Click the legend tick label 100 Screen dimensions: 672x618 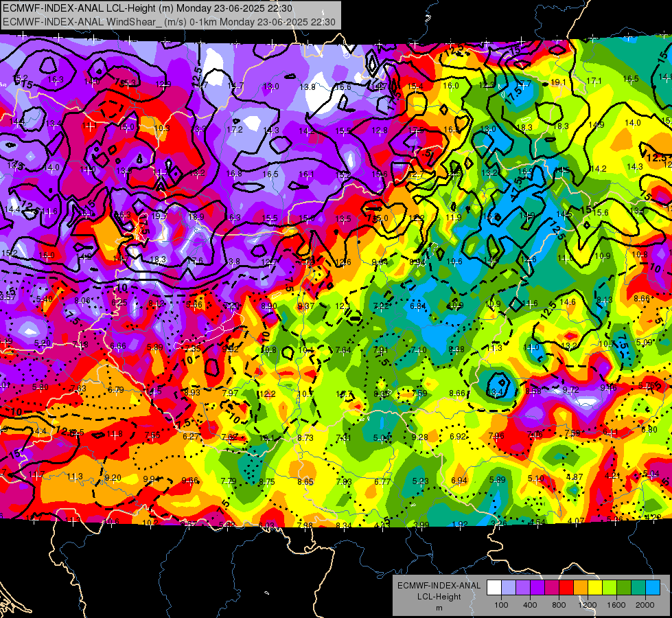coord(501,605)
